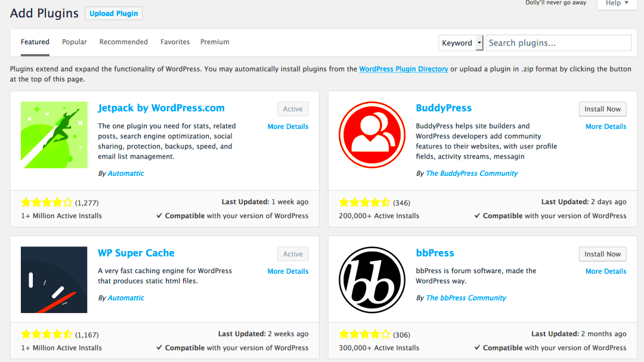The height and width of the screenshot is (362, 644).
Task: Click the BuddyPress plugin title
Action: coord(444,108)
